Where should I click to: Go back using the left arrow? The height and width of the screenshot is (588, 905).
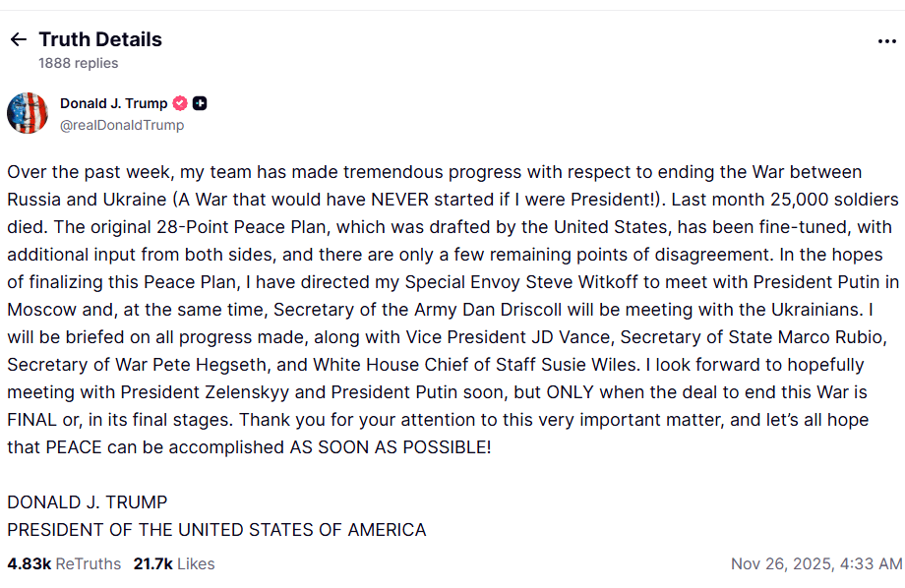[x=18, y=39]
